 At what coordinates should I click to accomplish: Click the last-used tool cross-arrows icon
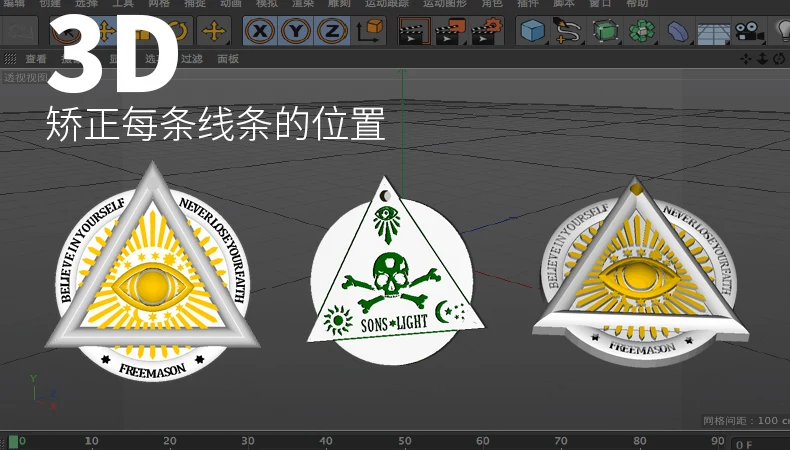(214, 31)
